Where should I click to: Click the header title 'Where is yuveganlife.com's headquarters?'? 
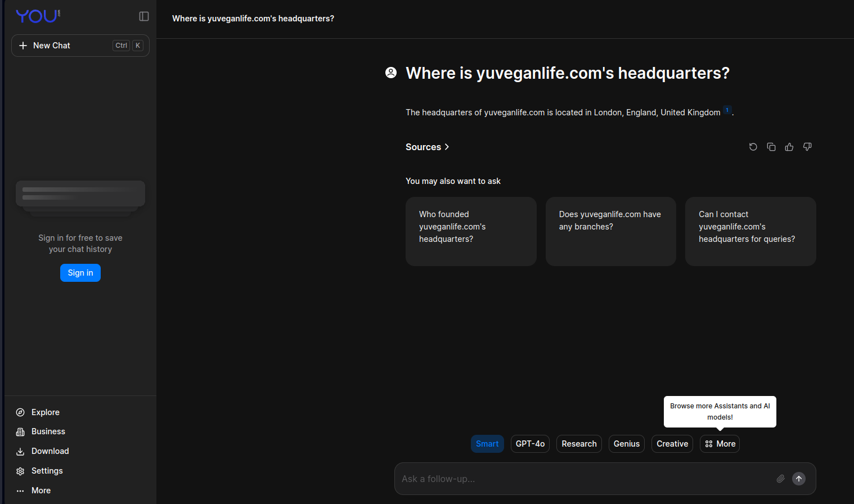click(x=253, y=19)
